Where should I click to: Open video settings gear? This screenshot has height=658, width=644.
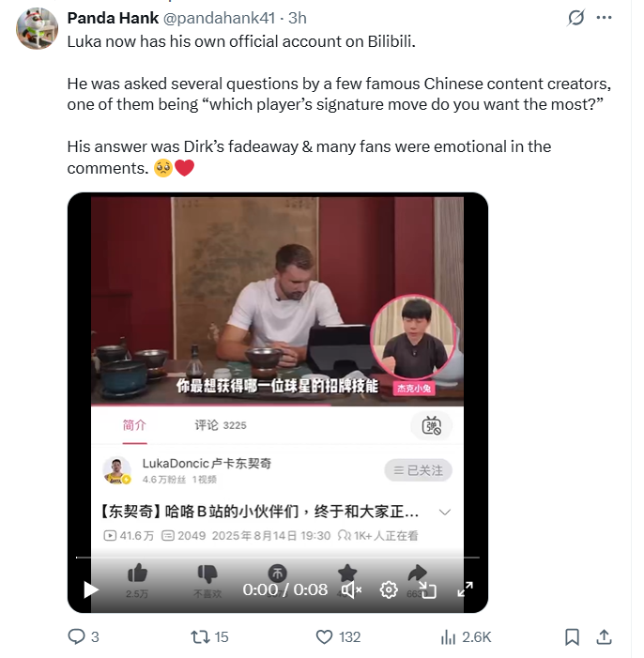pyautogui.click(x=389, y=590)
